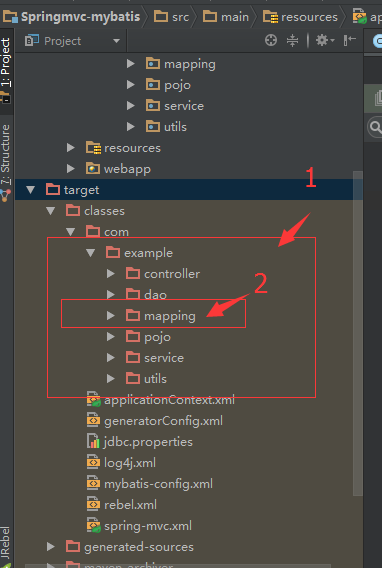Image resolution: width=382 pixels, height=568 pixels.
Task: Click the project tree vertical scrollbar
Action: [358, 333]
